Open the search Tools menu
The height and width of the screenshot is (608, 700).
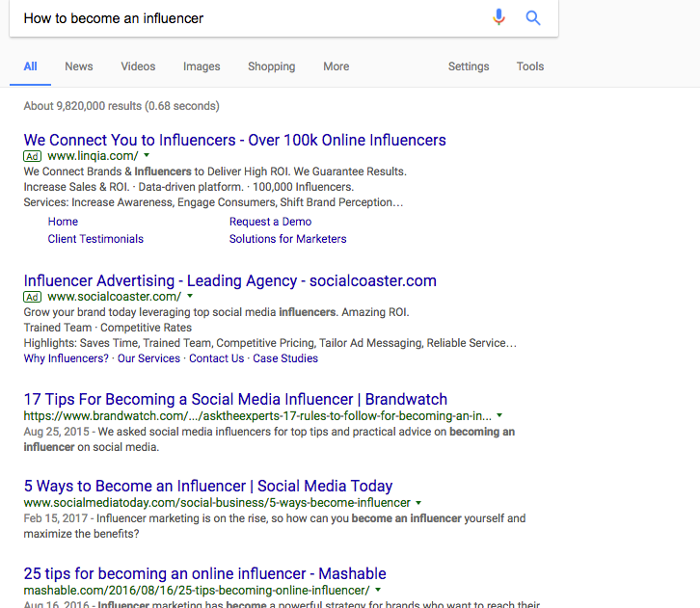coord(530,66)
